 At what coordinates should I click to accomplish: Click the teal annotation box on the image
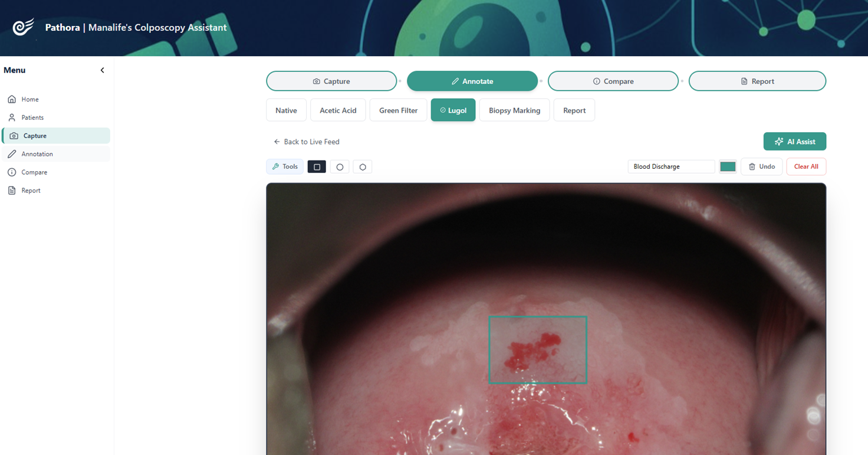[538, 350]
